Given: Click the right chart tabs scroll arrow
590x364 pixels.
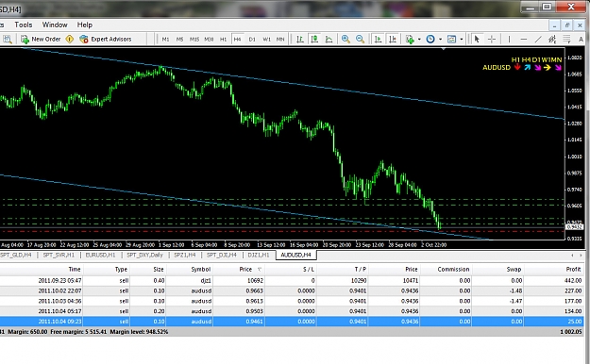Looking at the screenshot, I should pyautogui.click(x=581, y=255).
